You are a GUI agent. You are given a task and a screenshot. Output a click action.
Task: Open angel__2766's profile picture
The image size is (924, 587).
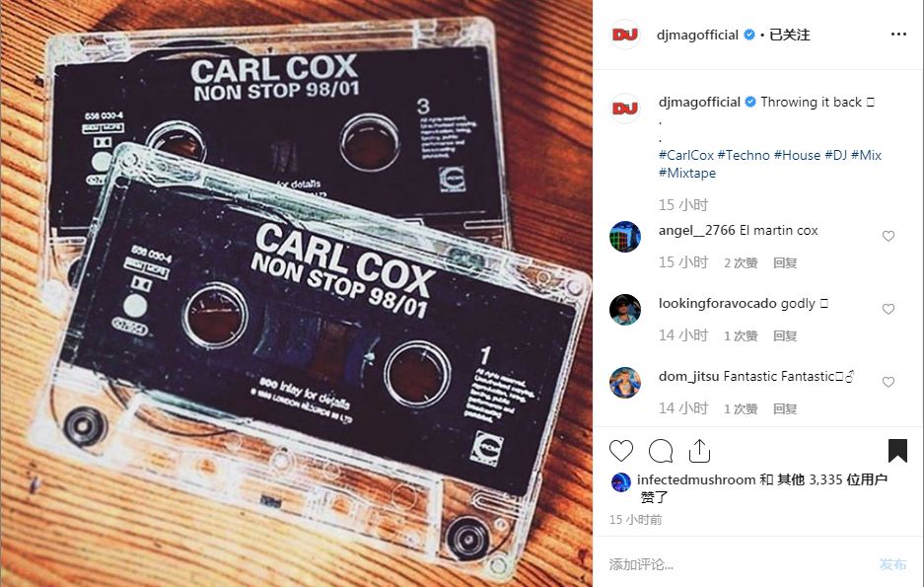(625, 237)
